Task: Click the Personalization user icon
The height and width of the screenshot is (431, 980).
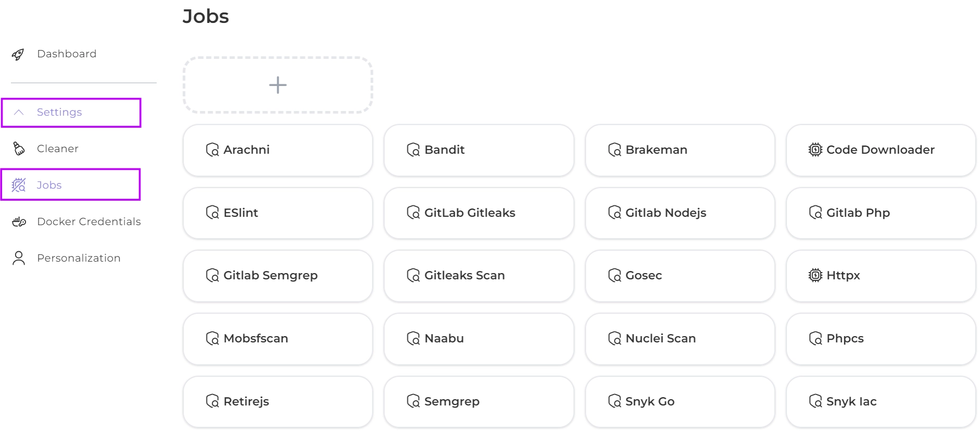Action: coord(19,258)
